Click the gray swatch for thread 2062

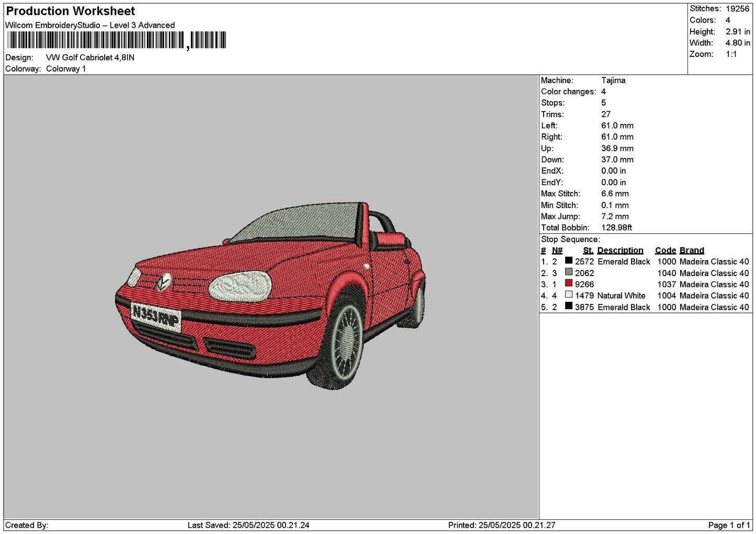569,272
